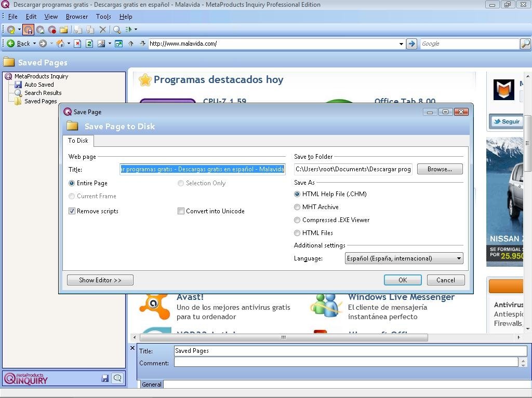Click the save page as image icon

41,30
